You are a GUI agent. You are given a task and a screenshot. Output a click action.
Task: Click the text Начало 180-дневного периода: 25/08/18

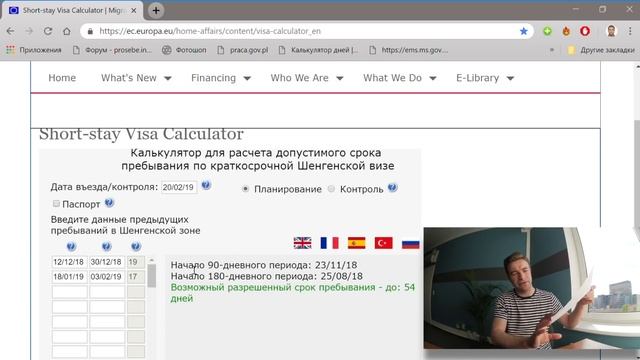(x=267, y=276)
